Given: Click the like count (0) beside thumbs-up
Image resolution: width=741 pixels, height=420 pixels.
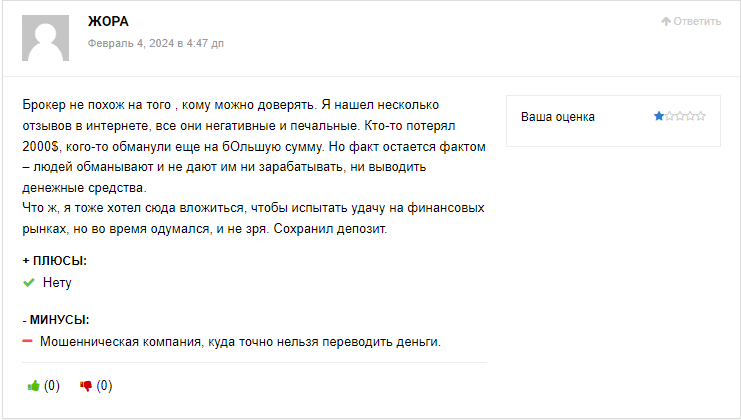Looking at the screenshot, I should 52,386.
